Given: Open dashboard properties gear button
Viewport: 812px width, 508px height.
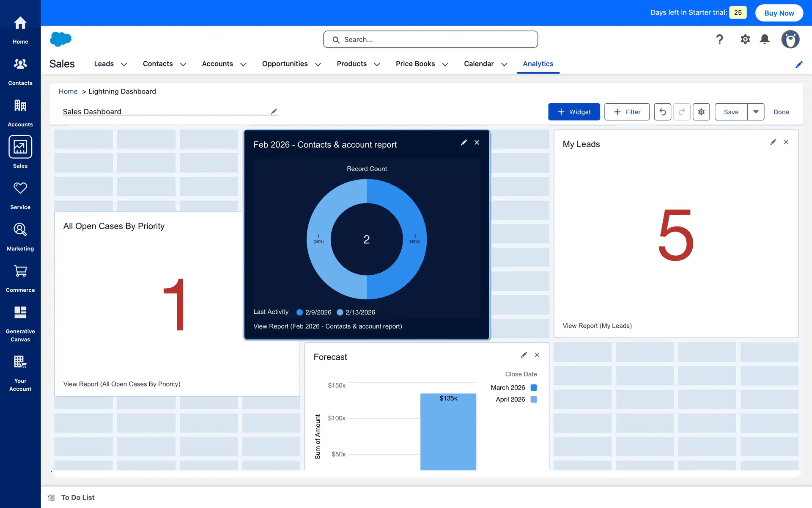Looking at the screenshot, I should (x=701, y=112).
